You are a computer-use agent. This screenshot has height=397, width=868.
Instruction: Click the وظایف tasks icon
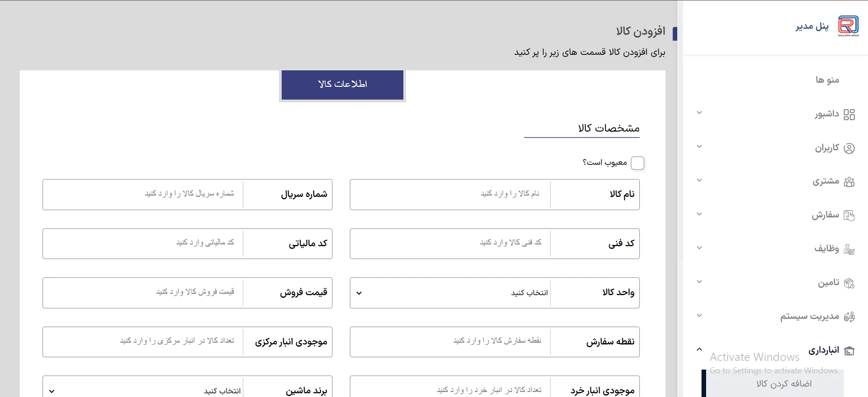849,249
